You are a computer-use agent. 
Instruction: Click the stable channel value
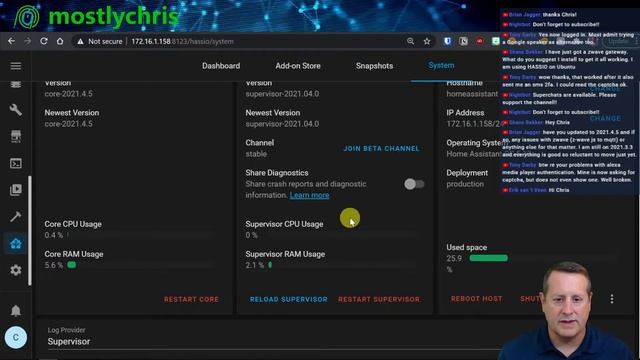[x=256, y=154]
